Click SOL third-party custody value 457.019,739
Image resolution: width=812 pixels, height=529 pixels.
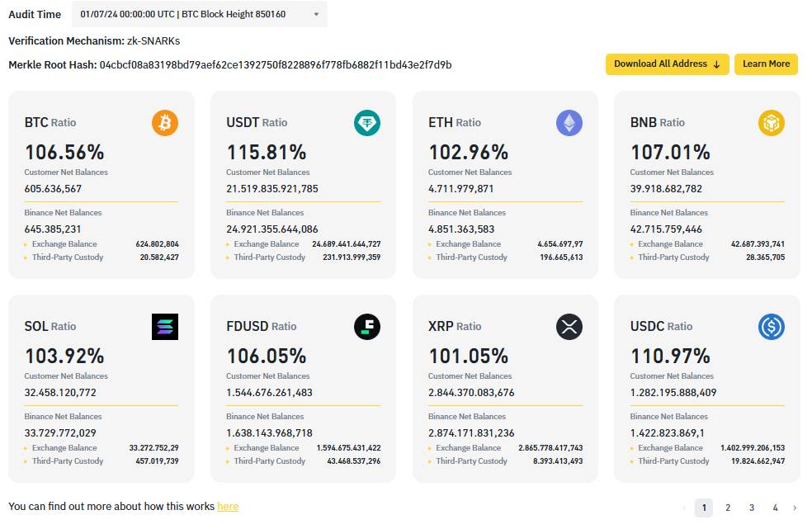click(158, 461)
